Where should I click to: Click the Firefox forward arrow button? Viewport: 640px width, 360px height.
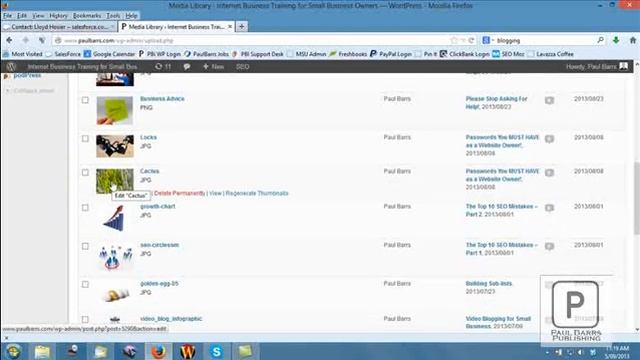click(26, 40)
